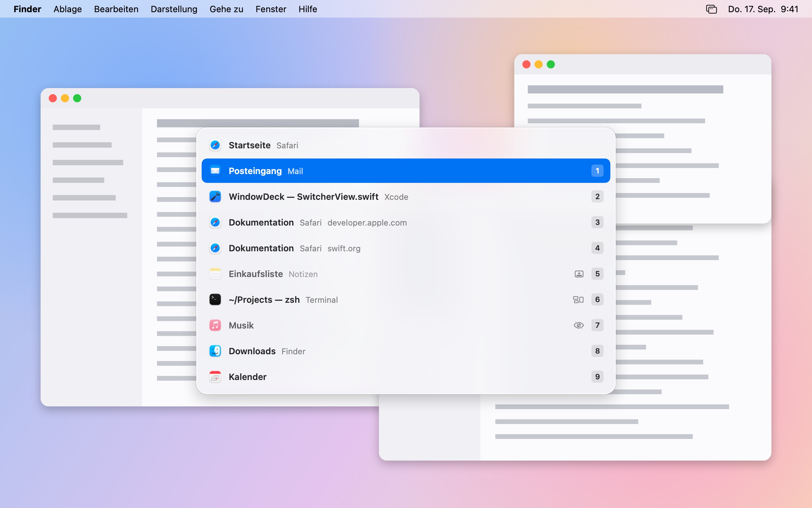
Task: Click shortcut badge 8 in Downloads row
Action: (597, 351)
